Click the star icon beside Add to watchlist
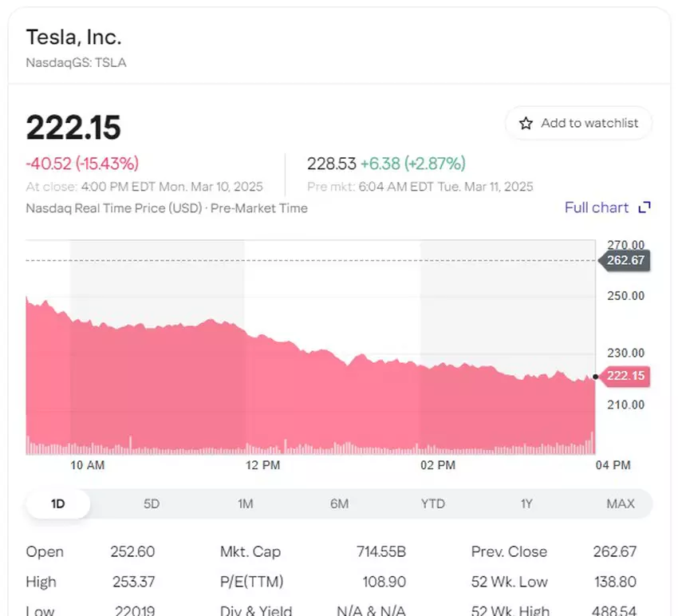 526,124
